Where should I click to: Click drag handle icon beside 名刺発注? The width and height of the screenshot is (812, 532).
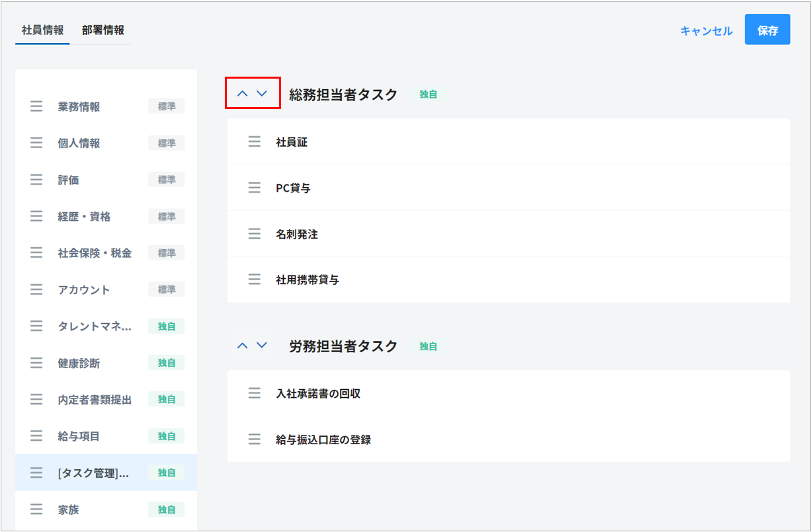pyautogui.click(x=255, y=234)
